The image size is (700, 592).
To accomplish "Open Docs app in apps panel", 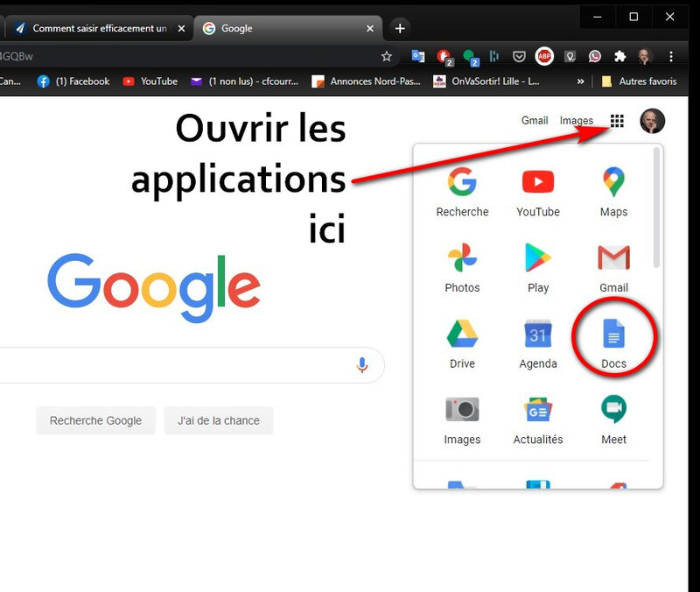I will pos(614,344).
